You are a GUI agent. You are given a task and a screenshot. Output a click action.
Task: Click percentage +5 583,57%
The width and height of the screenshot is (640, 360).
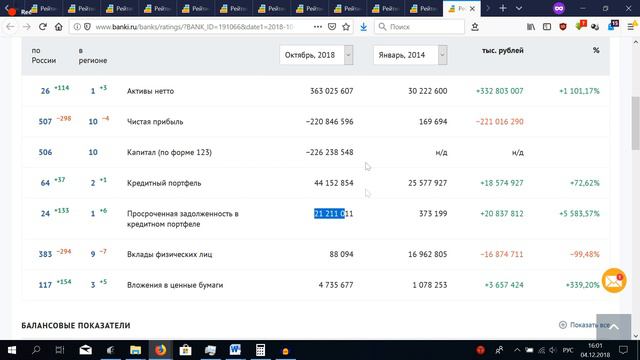coord(579,213)
